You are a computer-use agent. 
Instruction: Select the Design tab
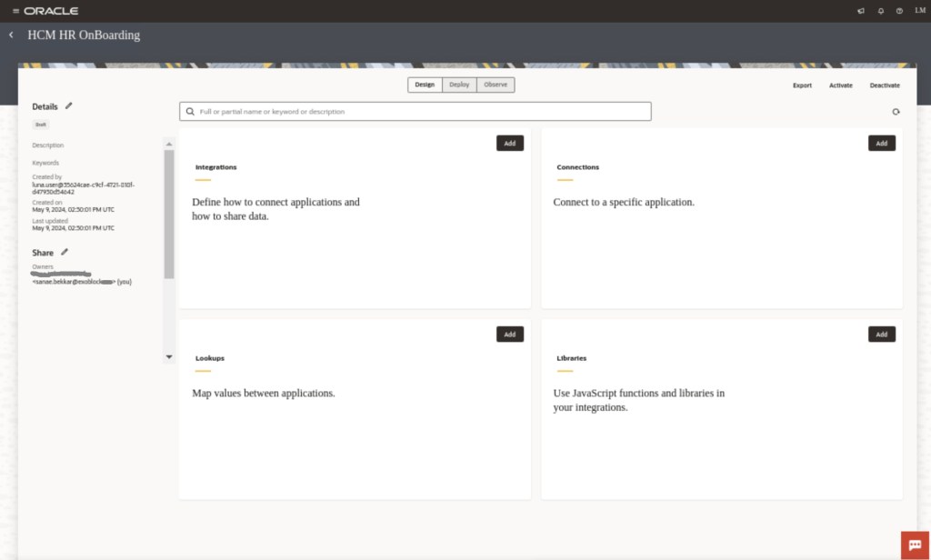[x=425, y=85]
